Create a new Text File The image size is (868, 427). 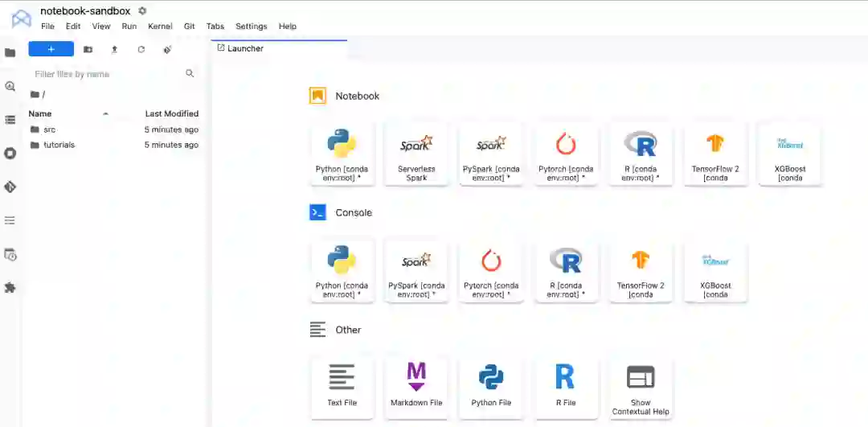pos(342,387)
